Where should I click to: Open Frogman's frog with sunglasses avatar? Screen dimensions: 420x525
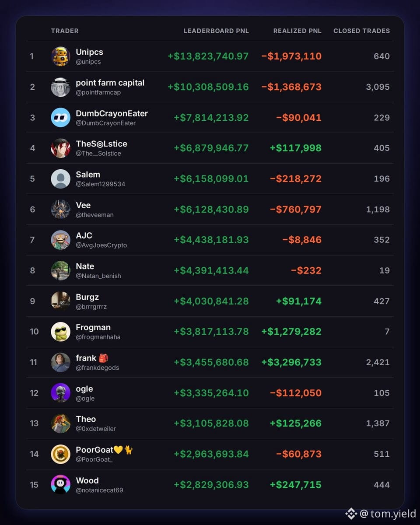click(60, 332)
